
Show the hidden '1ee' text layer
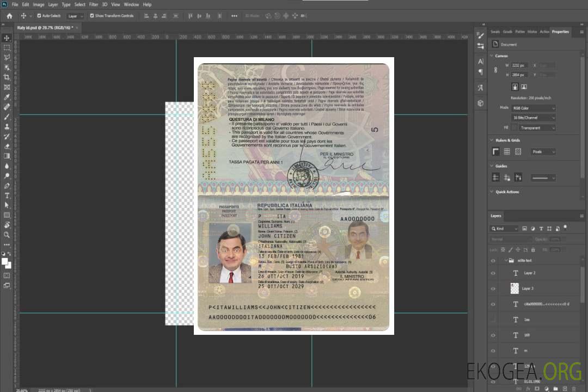pyautogui.click(x=493, y=320)
